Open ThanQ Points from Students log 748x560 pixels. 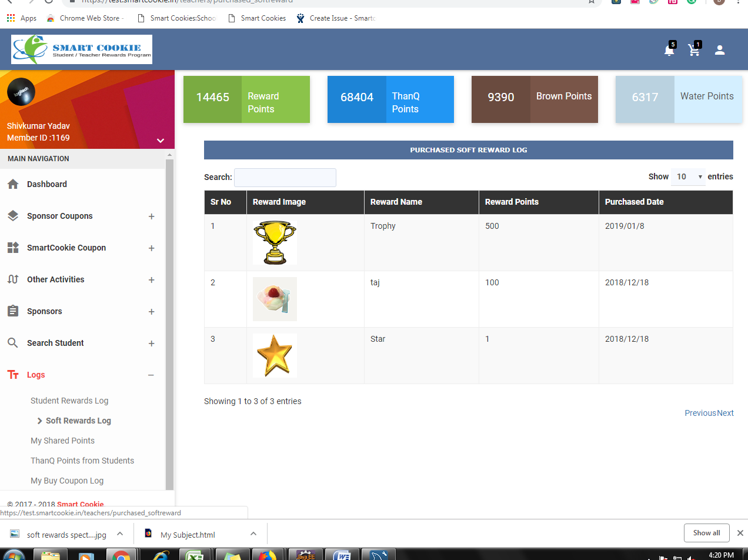[82, 461]
